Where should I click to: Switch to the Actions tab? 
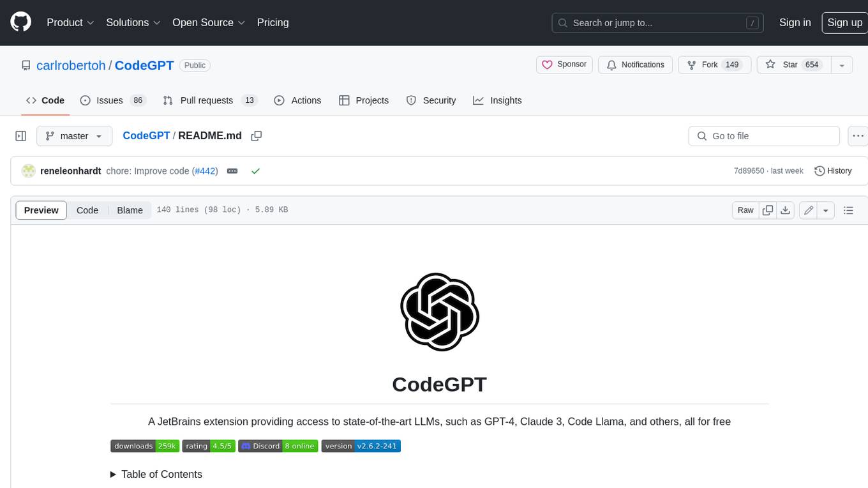tap(297, 100)
